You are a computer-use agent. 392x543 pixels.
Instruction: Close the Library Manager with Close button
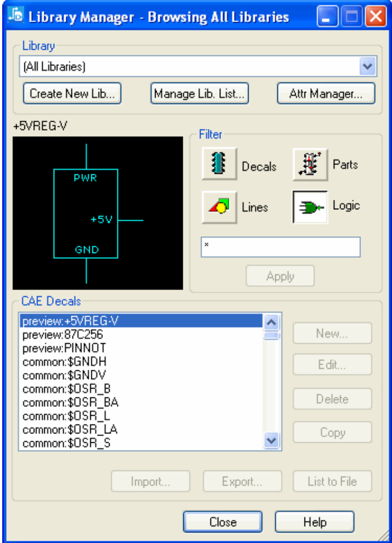pos(223,522)
